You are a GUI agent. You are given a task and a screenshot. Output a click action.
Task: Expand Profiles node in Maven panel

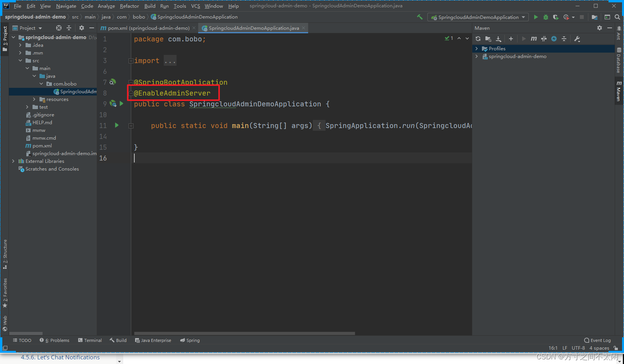click(477, 48)
